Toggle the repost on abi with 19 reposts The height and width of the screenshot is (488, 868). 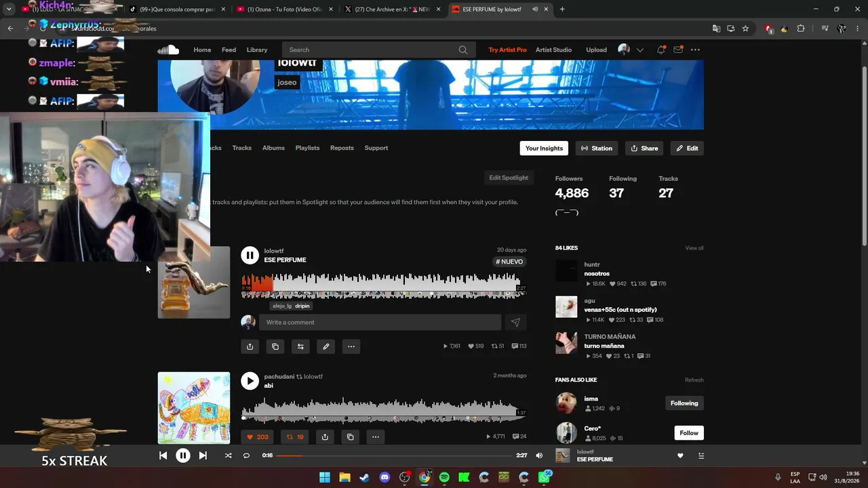click(x=295, y=437)
